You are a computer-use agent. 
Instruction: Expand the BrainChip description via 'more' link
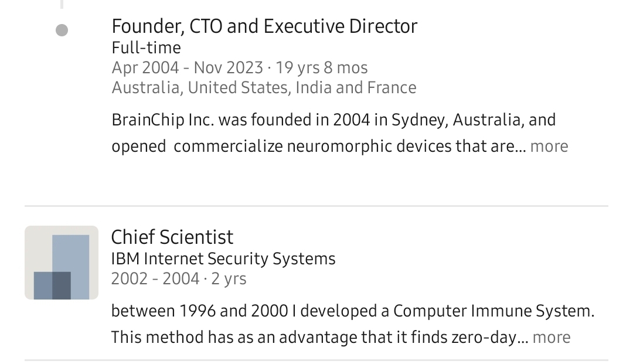click(x=549, y=146)
